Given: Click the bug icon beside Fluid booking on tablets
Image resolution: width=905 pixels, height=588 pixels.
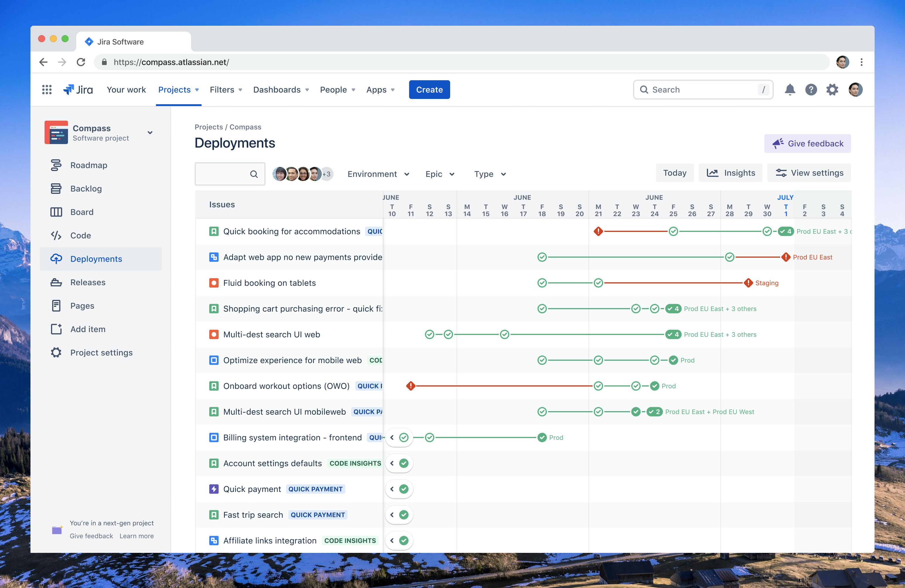Looking at the screenshot, I should click(214, 283).
